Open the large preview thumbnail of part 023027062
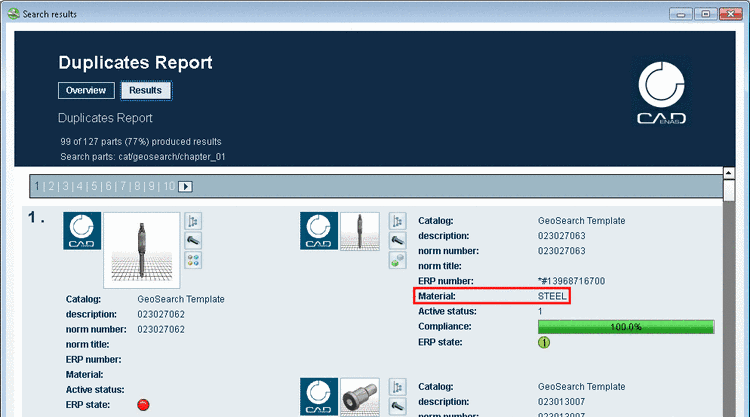The height and width of the screenshot is (417, 750). click(142, 250)
